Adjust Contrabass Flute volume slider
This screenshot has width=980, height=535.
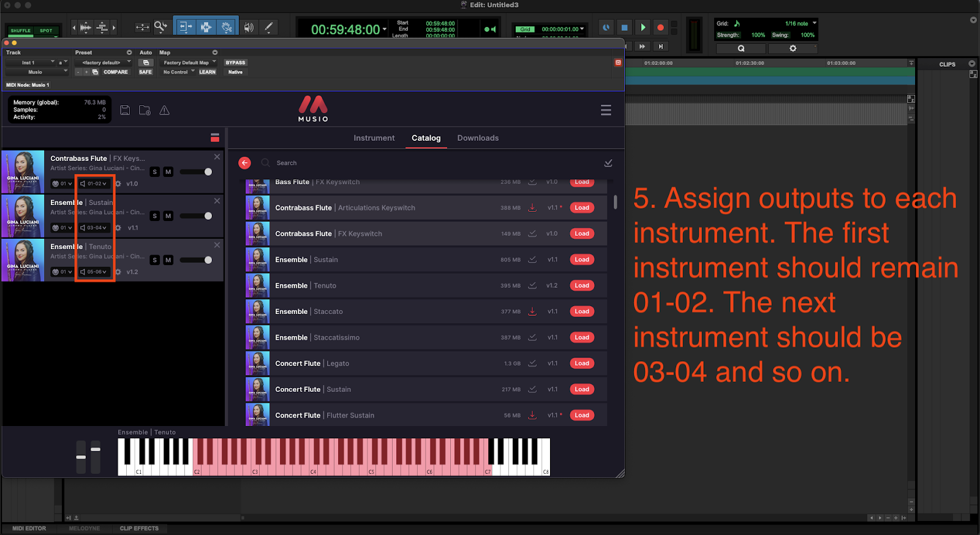click(x=196, y=172)
